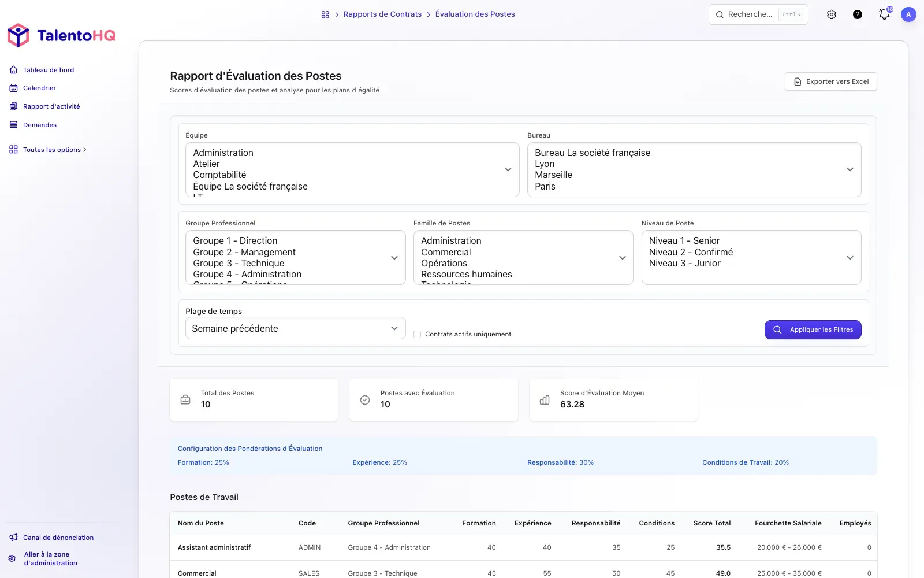Select Paris in Bureau list

coord(545,186)
